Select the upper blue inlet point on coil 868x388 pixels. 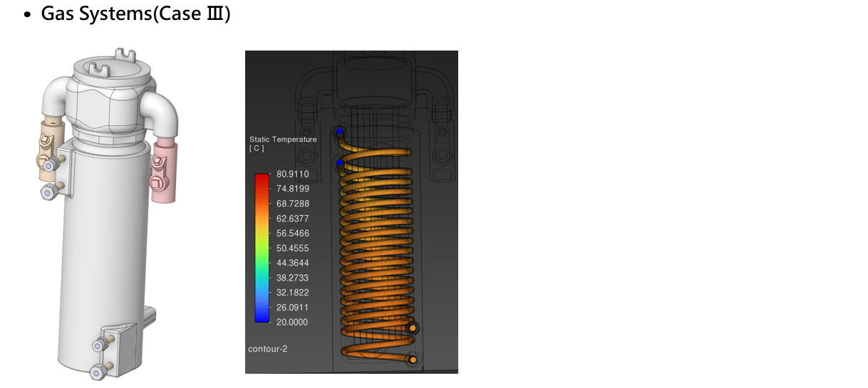coord(340,132)
